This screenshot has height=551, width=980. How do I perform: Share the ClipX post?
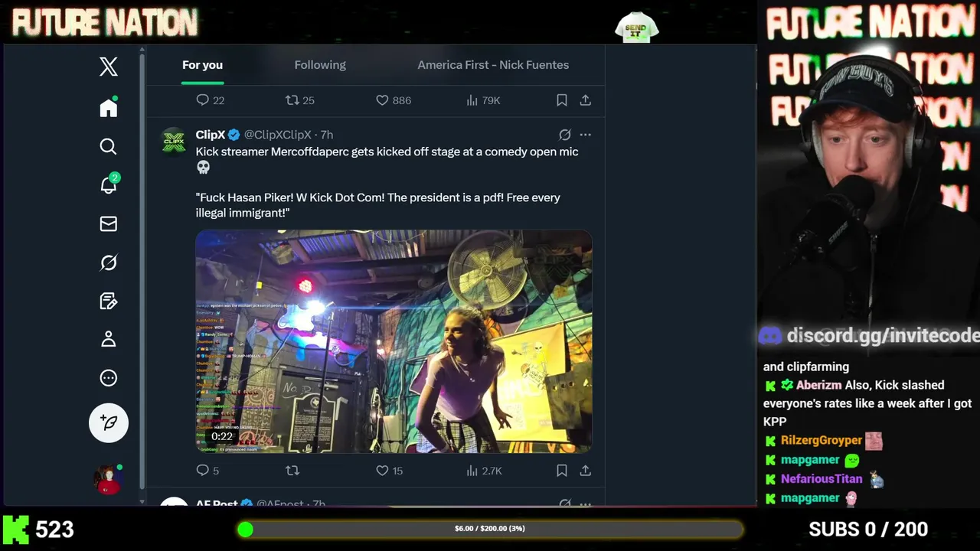[x=586, y=471]
